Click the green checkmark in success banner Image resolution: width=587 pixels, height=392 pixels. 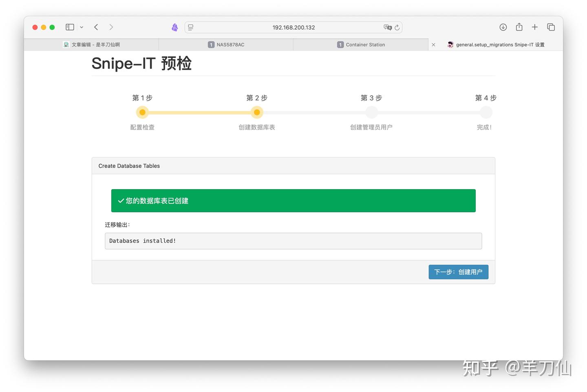click(x=121, y=200)
